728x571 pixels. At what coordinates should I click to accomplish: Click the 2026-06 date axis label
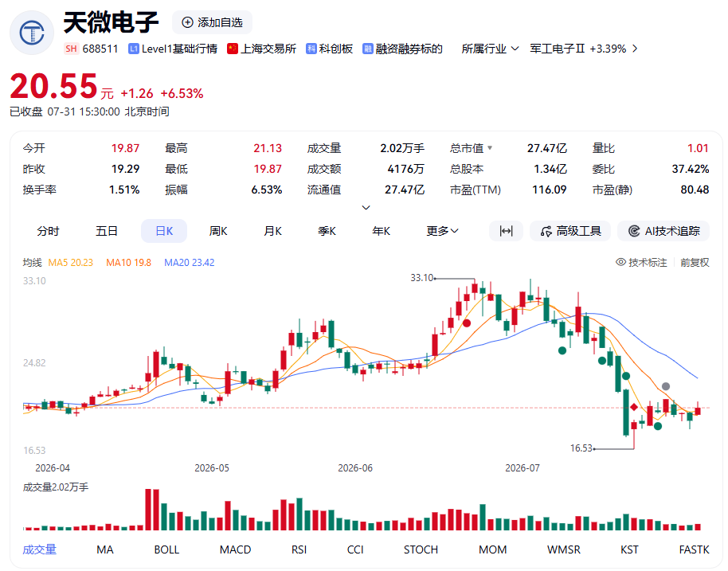[x=355, y=468]
